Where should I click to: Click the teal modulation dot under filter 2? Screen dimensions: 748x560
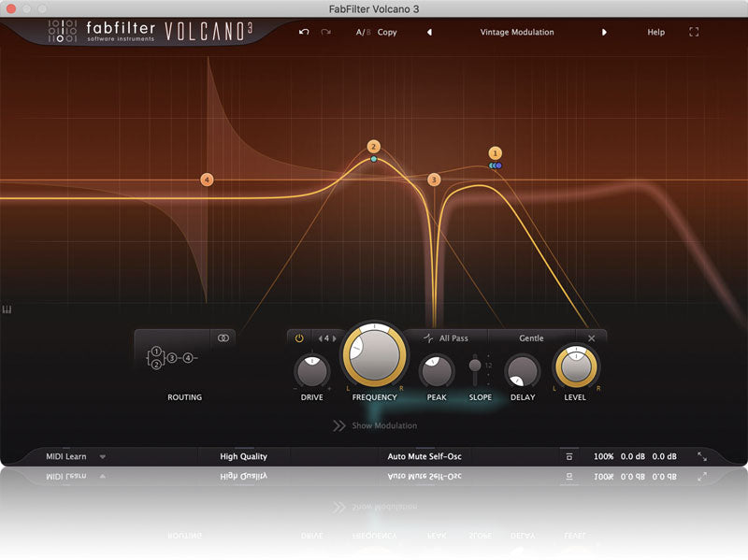tap(373, 159)
